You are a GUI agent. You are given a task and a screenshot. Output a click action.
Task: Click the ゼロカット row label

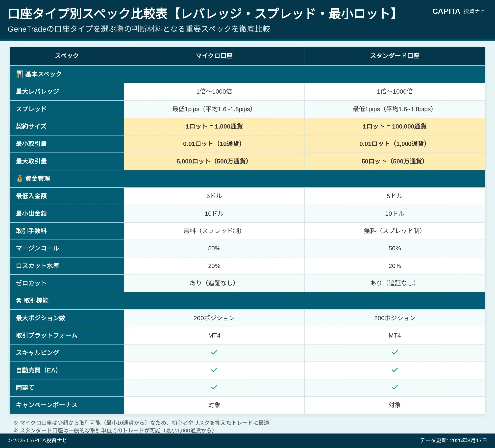67,283
